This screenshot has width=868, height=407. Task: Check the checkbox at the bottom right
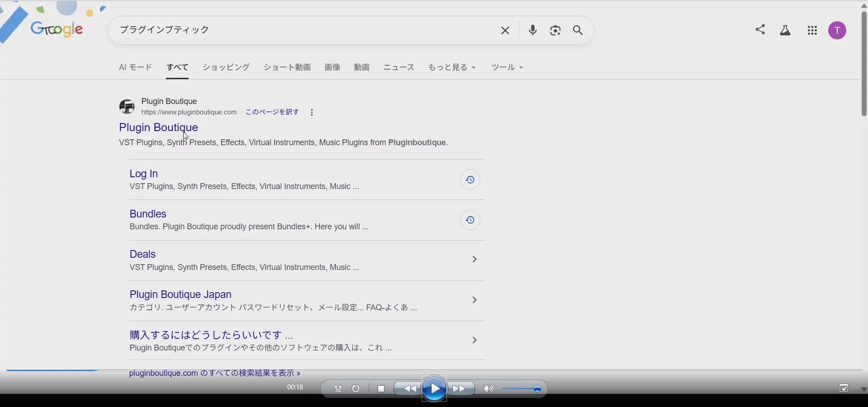pyautogui.click(x=844, y=388)
